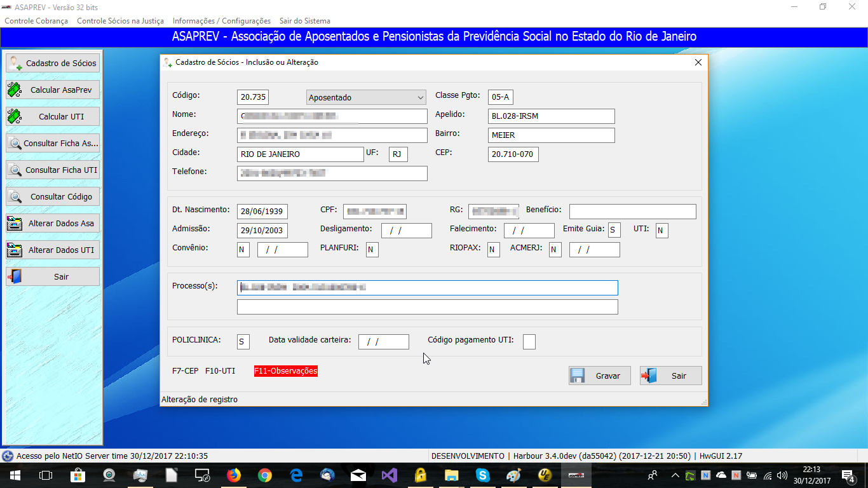This screenshot has height=488, width=868.
Task: Click the Cadastro de Sócios sidebar icon
Action: [x=15, y=64]
